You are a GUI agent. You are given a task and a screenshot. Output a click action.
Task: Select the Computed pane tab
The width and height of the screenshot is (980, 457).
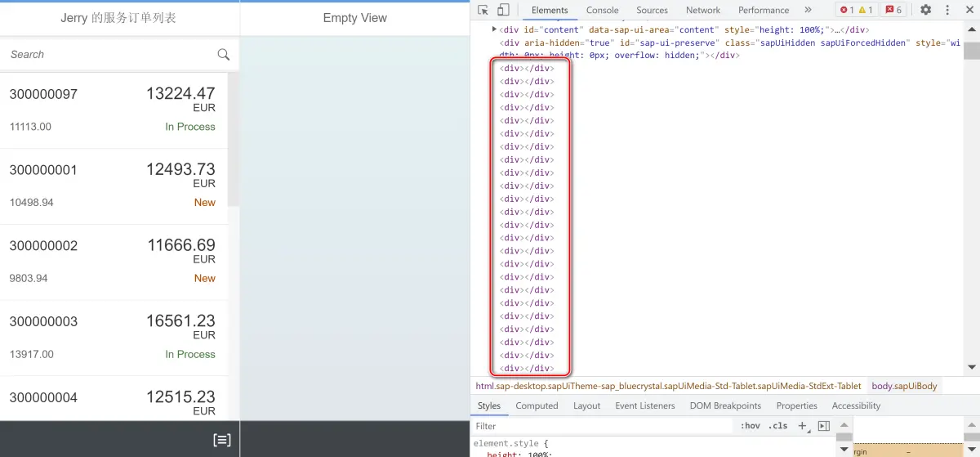click(x=537, y=405)
